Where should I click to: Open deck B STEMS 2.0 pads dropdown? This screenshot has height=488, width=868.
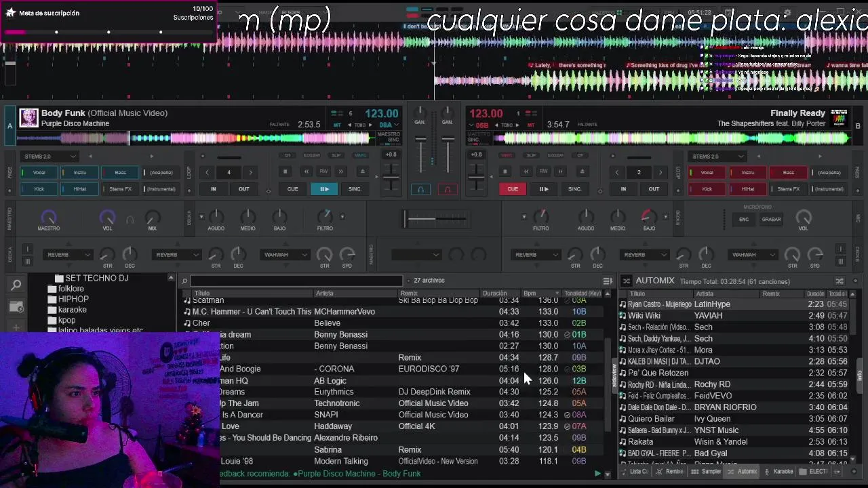(x=717, y=157)
